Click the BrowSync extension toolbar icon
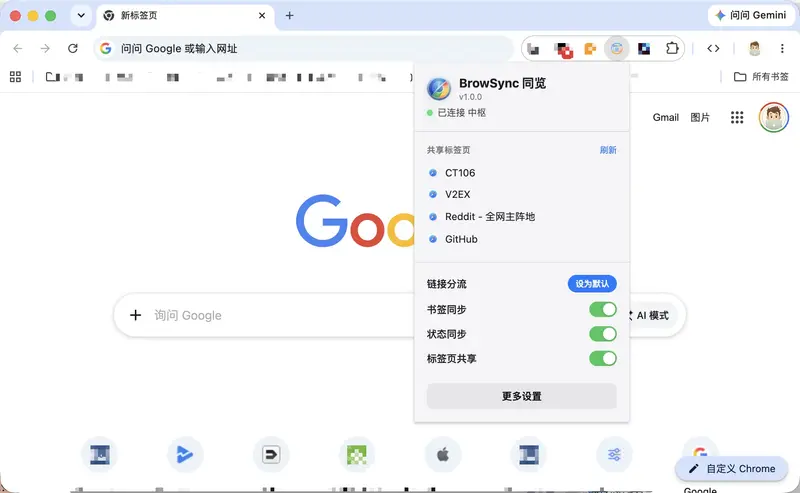The image size is (800, 493). pos(616,48)
